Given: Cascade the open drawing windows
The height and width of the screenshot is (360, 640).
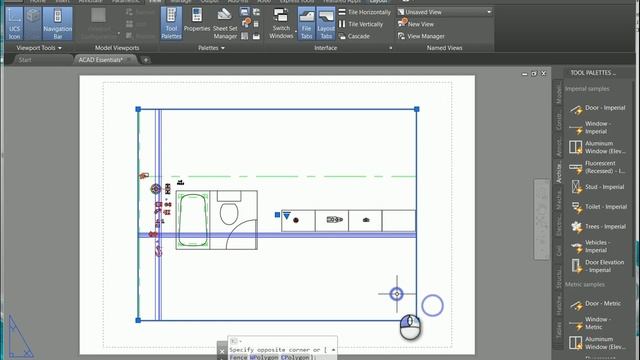Looking at the screenshot, I should [354, 36].
